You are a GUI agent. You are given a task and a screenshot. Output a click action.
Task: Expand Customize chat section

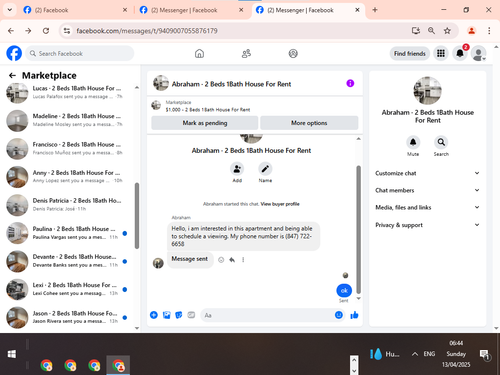tap(427, 173)
